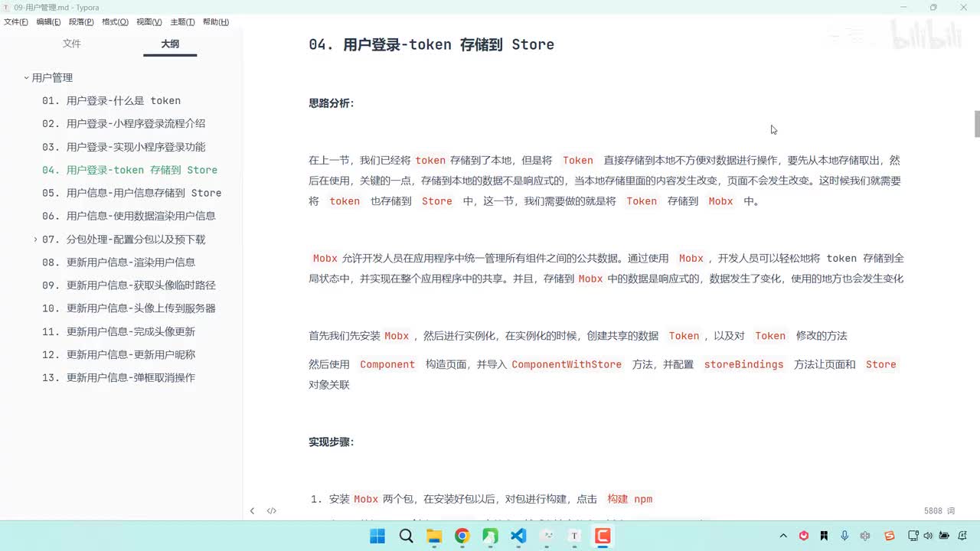The width and height of the screenshot is (980, 551).
Task: Open the 帮助(H) menu
Action: (216, 22)
